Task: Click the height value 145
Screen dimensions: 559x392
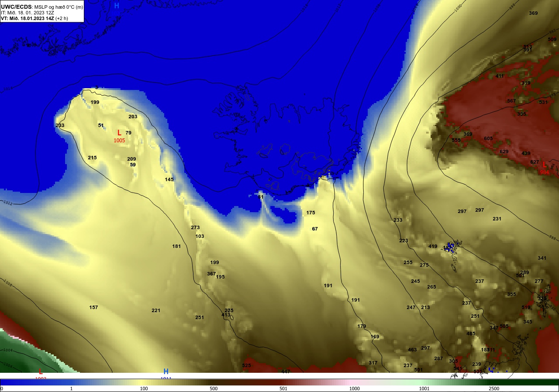Action: point(169,179)
